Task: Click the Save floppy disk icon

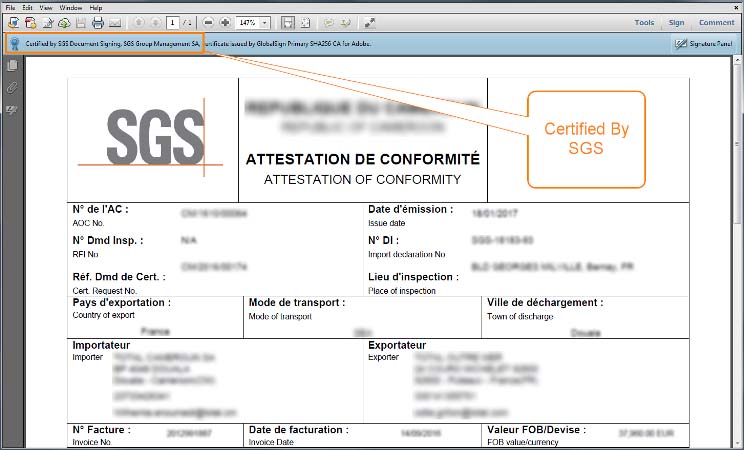Action: 81,22
